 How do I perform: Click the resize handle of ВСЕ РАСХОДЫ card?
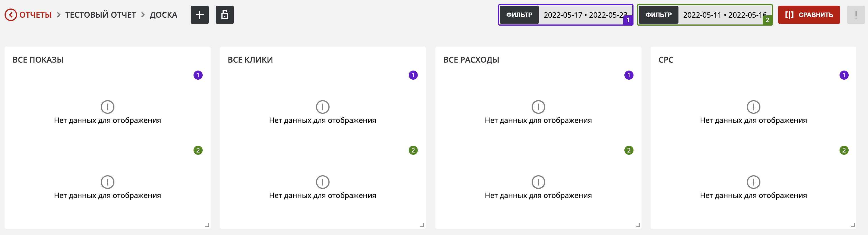(x=637, y=225)
